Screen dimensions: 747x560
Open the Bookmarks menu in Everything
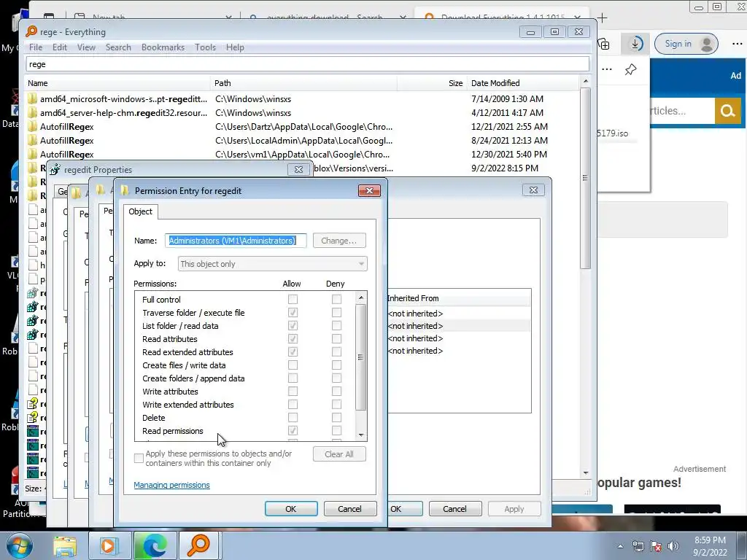coord(163,47)
